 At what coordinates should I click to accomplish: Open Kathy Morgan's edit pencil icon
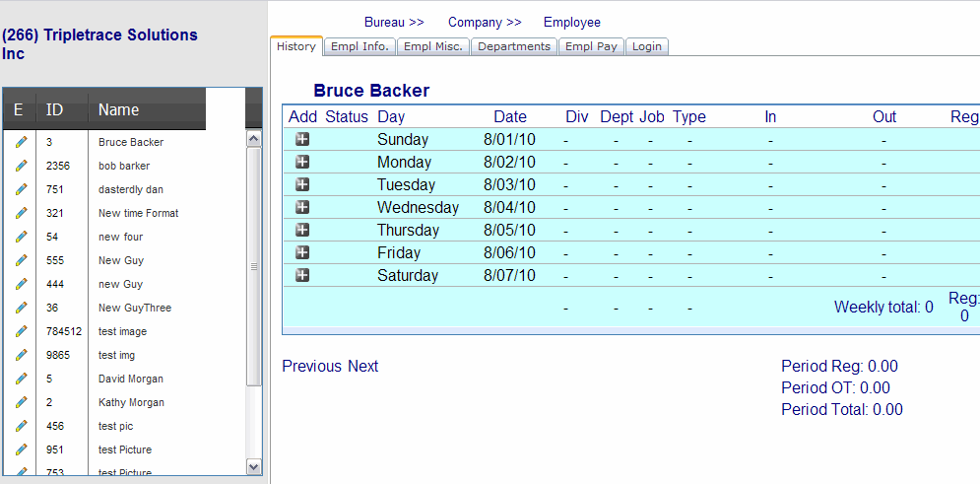21,402
